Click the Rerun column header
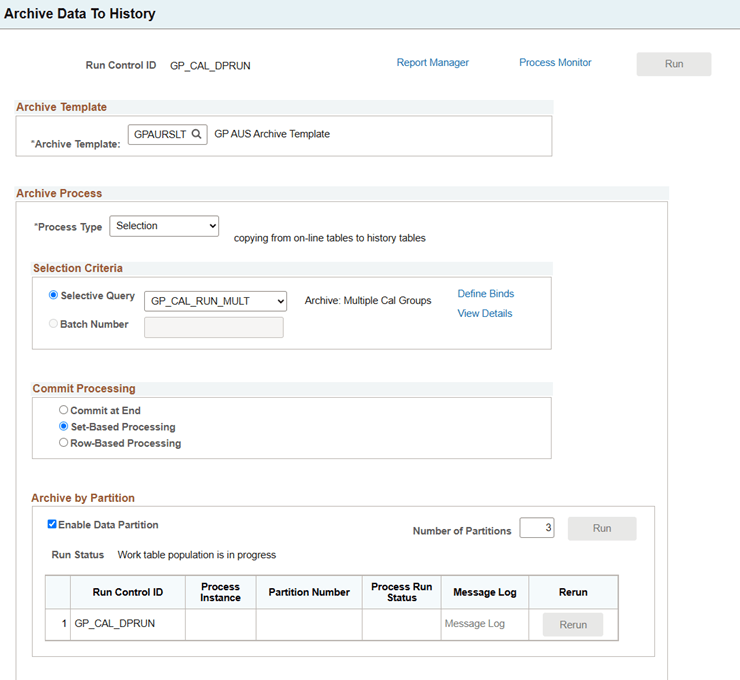Screen dimensions: 740x680 [x=573, y=592]
